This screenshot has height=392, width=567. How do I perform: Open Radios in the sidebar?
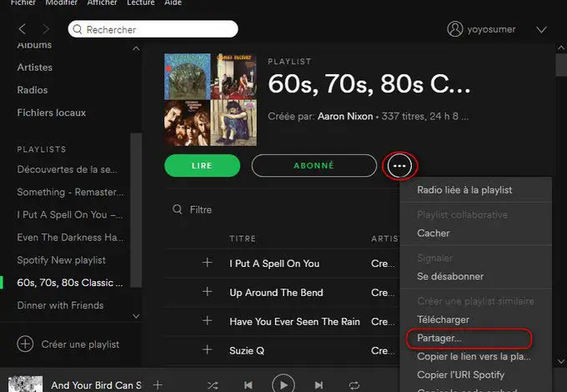pos(33,90)
